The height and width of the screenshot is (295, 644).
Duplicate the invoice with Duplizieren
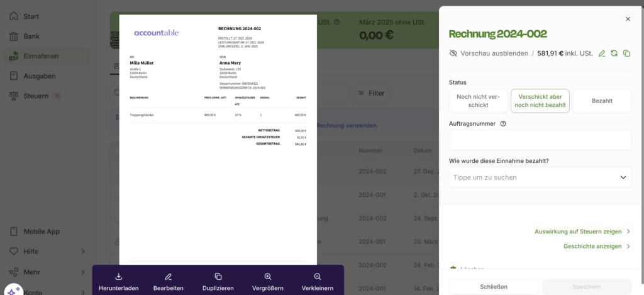[x=218, y=282]
